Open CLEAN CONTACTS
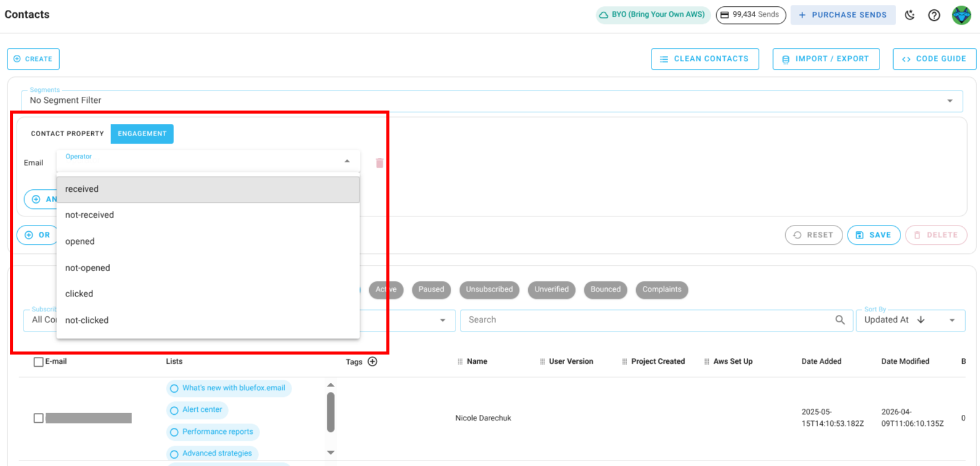Screen dimensions: 980x466 705,59
